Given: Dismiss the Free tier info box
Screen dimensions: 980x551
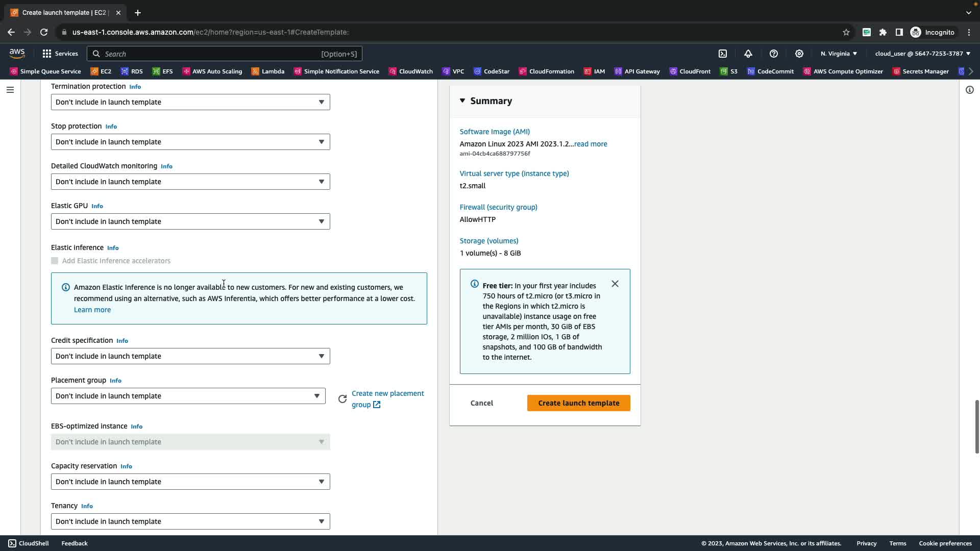Looking at the screenshot, I should pos(615,284).
